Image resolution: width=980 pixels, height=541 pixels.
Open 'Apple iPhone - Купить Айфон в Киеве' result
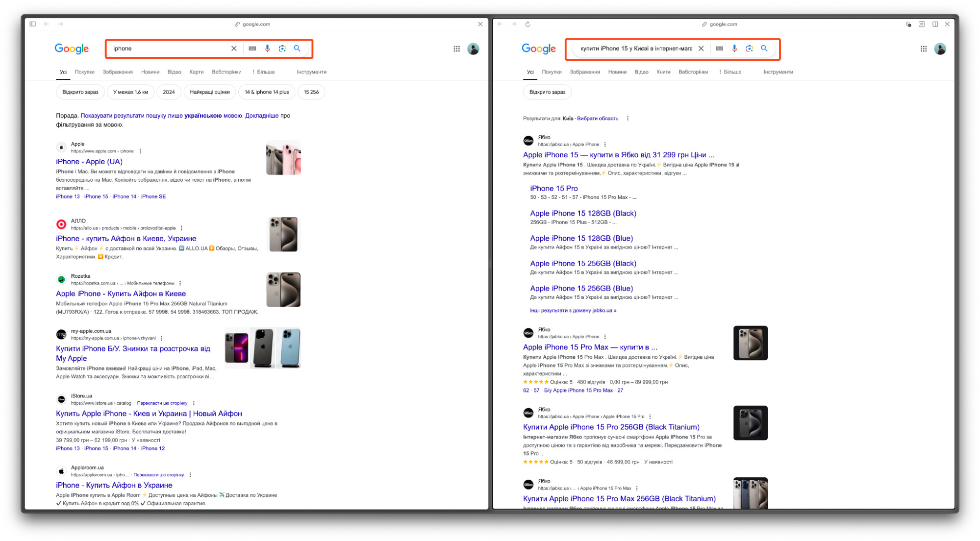click(x=121, y=294)
